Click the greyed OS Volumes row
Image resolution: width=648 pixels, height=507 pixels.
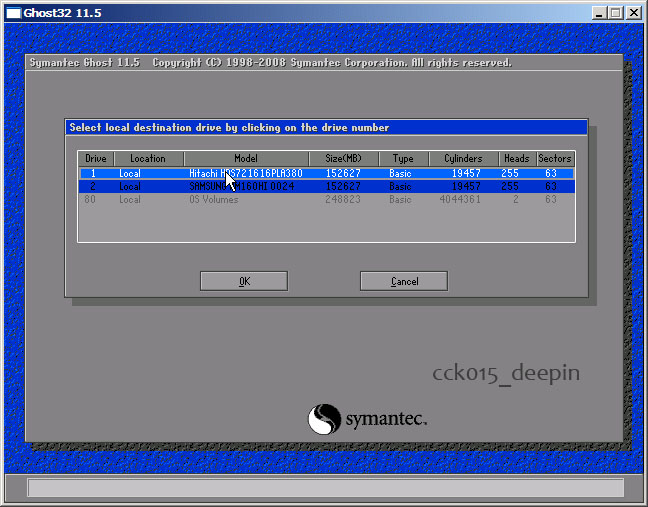click(x=326, y=200)
